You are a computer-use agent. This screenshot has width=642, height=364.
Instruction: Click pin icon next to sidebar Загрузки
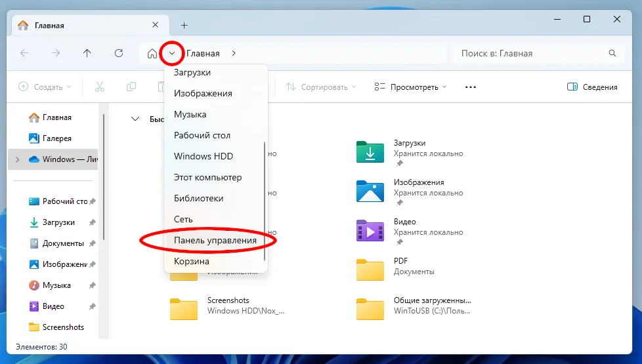pos(92,222)
